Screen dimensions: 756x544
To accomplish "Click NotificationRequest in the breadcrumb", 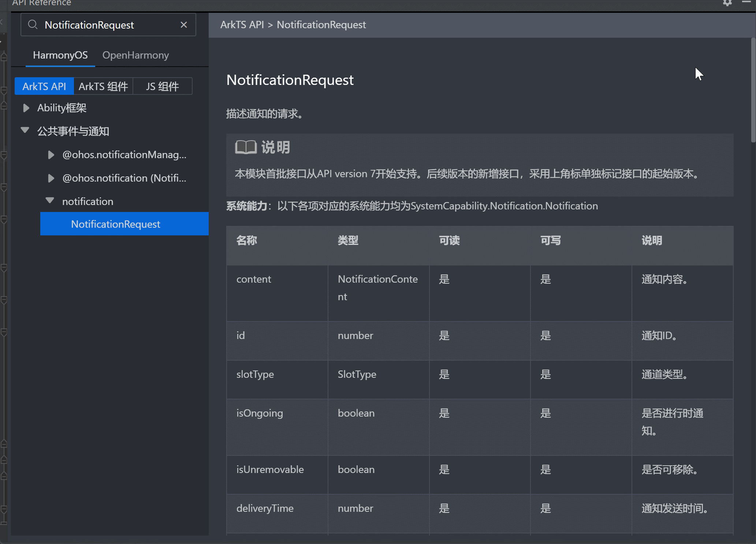I will click(321, 25).
